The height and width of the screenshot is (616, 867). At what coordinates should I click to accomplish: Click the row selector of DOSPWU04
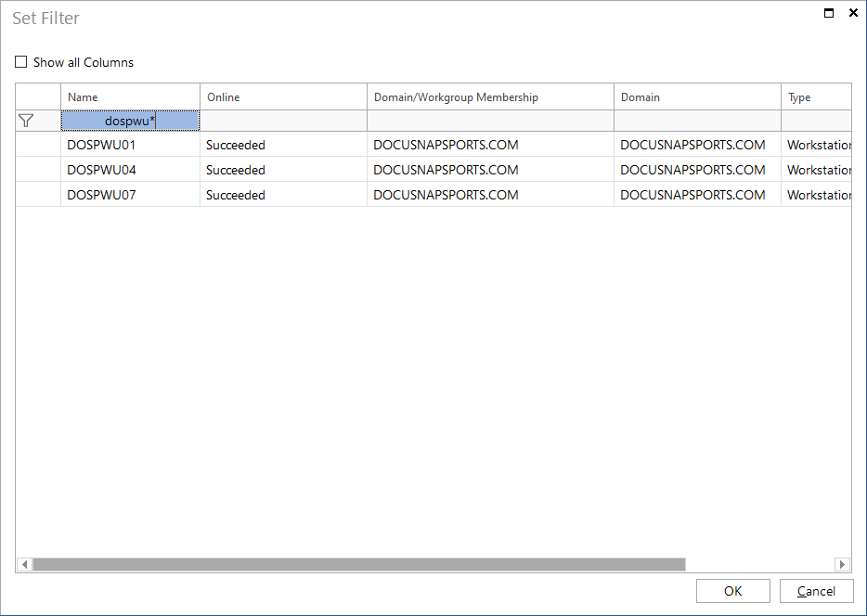(38, 170)
